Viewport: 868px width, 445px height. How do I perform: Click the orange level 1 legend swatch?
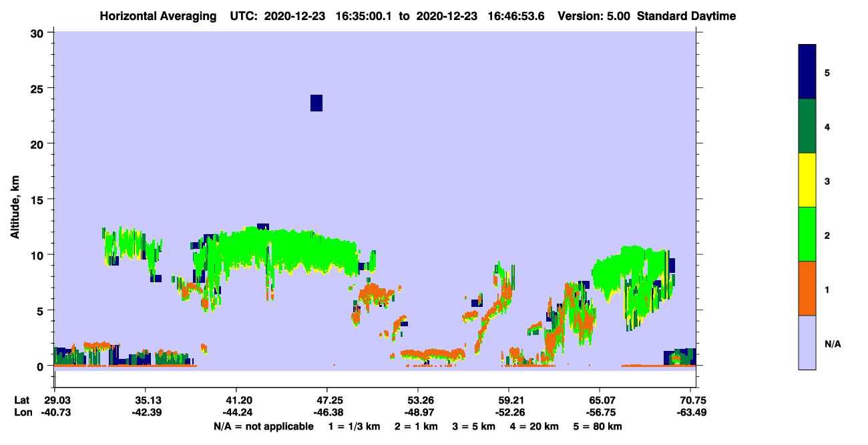807,288
